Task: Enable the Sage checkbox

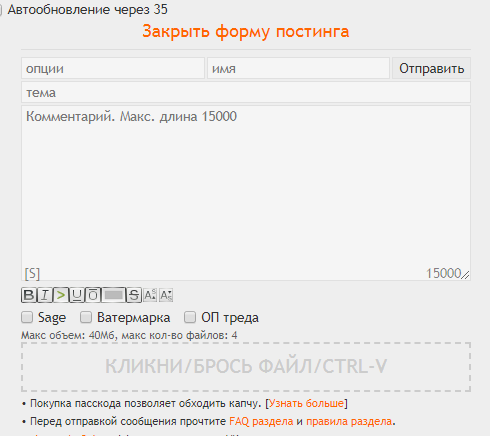Action: click(27, 317)
